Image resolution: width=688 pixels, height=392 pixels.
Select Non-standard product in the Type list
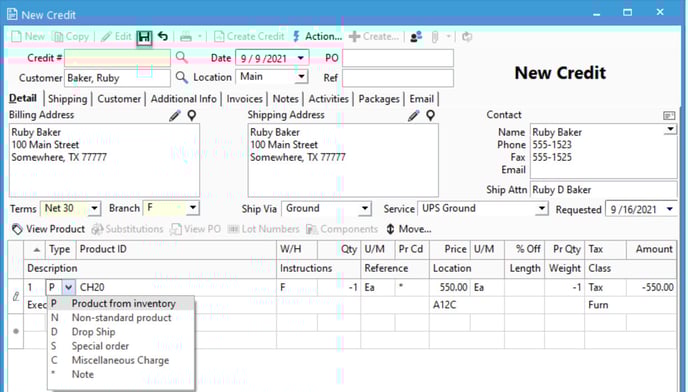coord(121,318)
